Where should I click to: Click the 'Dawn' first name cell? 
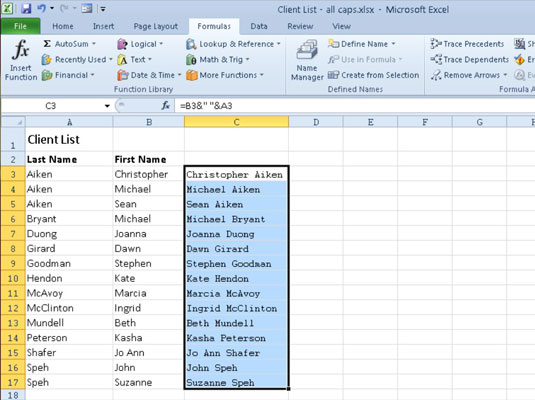tap(149, 249)
